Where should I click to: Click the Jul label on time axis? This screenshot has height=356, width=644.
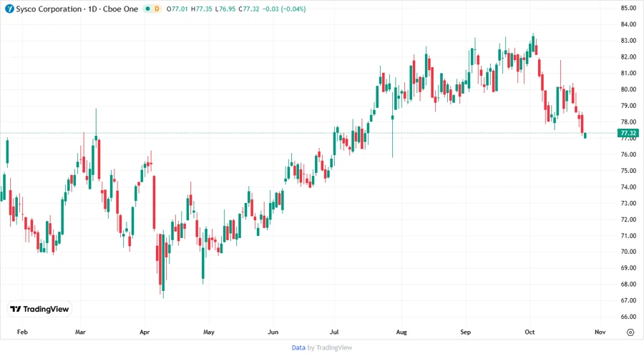[334, 332]
